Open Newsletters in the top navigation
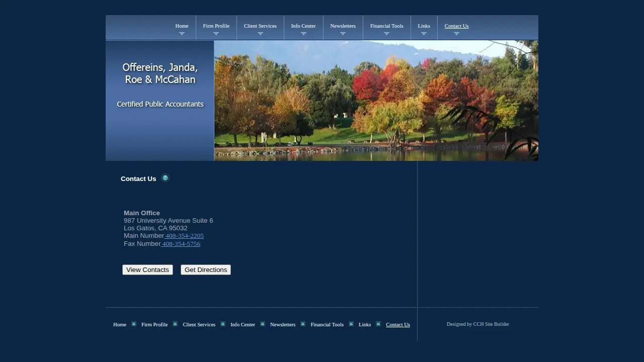 (343, 26)
